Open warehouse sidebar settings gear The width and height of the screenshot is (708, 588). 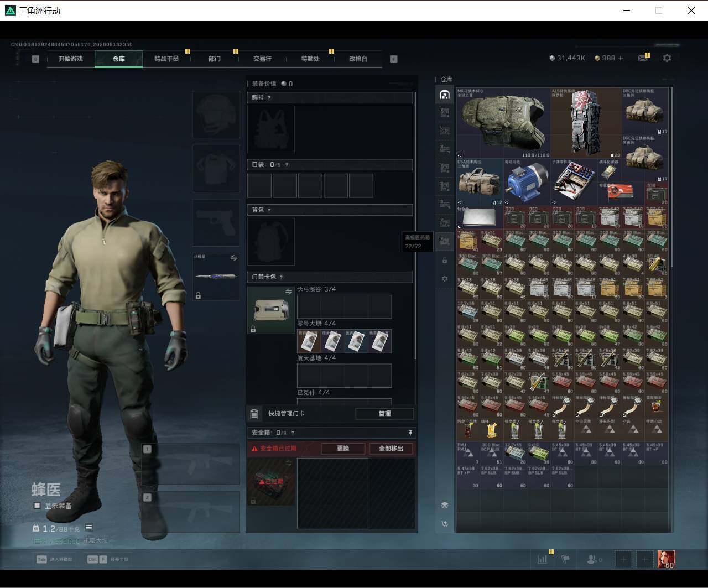coord(445,279)
